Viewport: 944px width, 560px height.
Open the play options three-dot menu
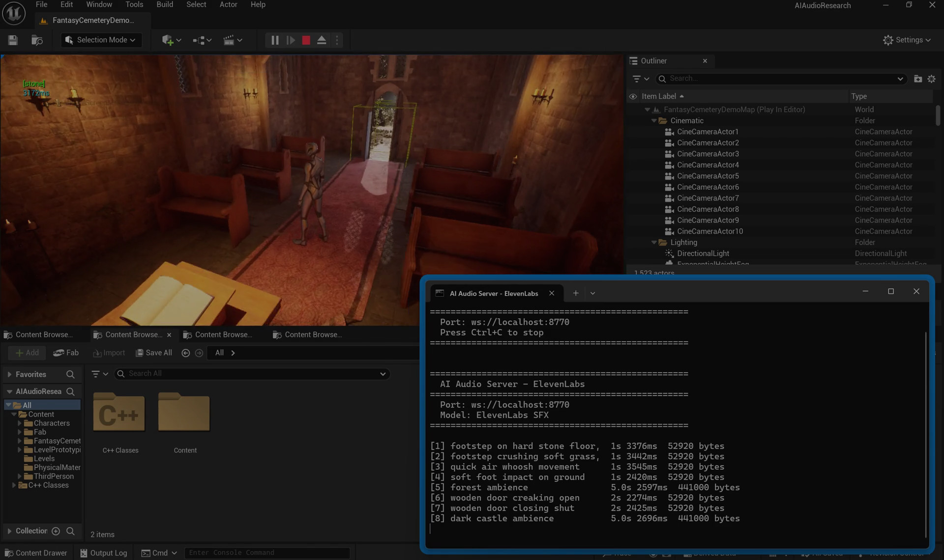point(337,40)
